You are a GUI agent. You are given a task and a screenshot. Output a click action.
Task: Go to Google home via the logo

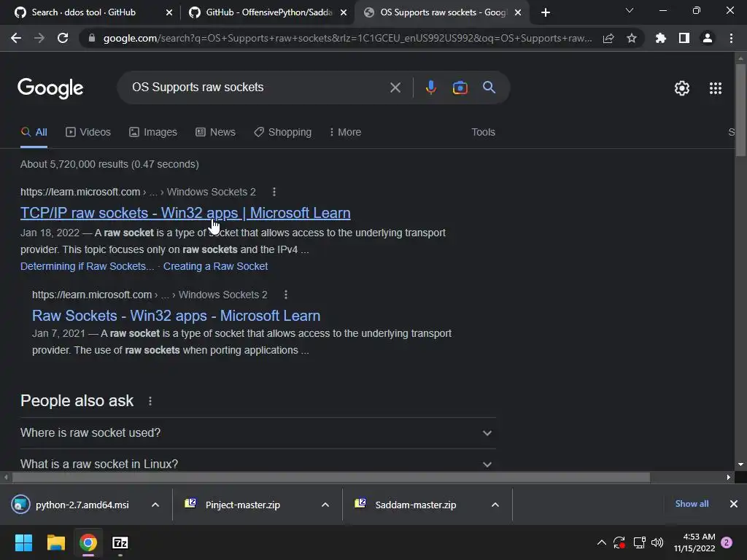(x=50, y=88)
